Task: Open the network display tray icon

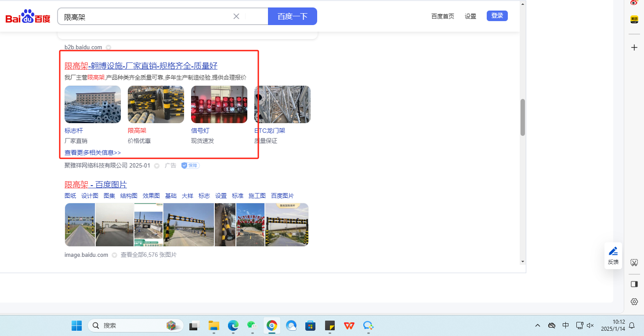Action: [x=579, y=325]
